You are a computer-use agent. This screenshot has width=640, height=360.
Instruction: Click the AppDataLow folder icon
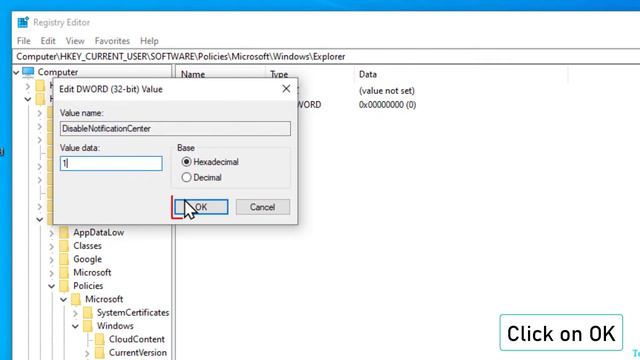pos(64,233)
